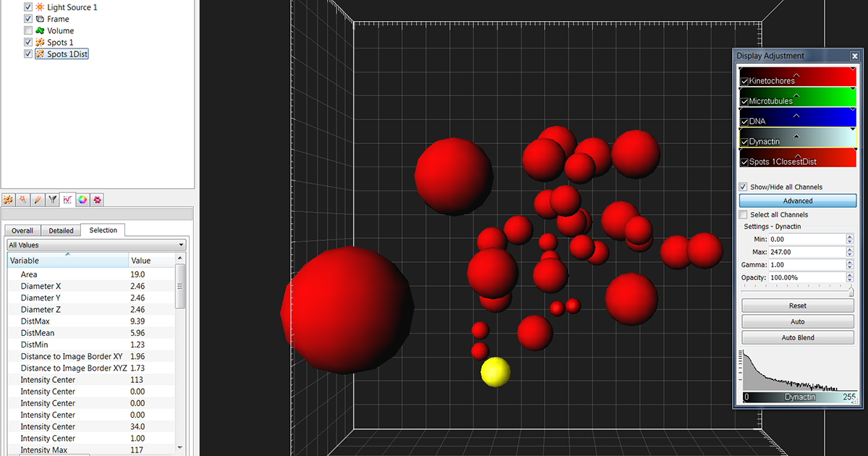The height and width of the screenshot is (456, 868).
Task: Click the green Volume object icon
Action: click(40, 30)
